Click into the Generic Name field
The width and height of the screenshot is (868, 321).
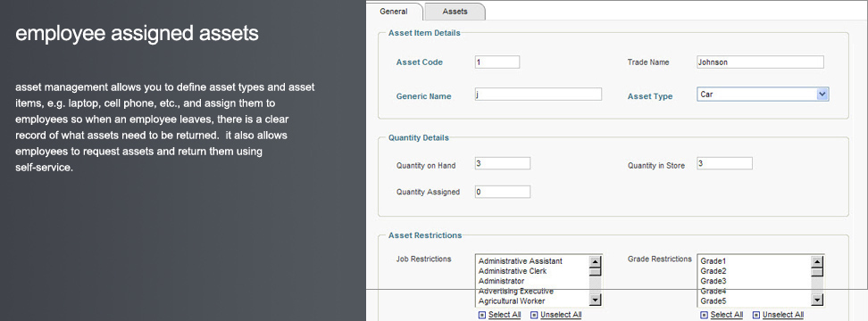538,95
